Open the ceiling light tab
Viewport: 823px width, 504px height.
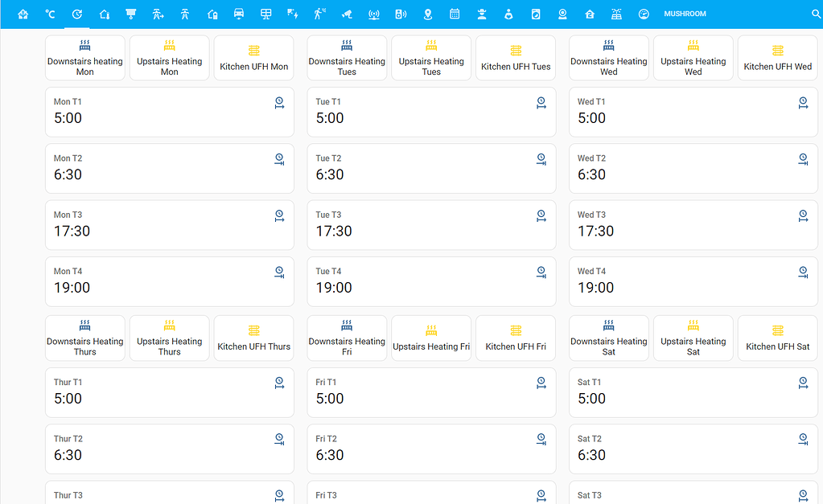(x=131, y=14)
